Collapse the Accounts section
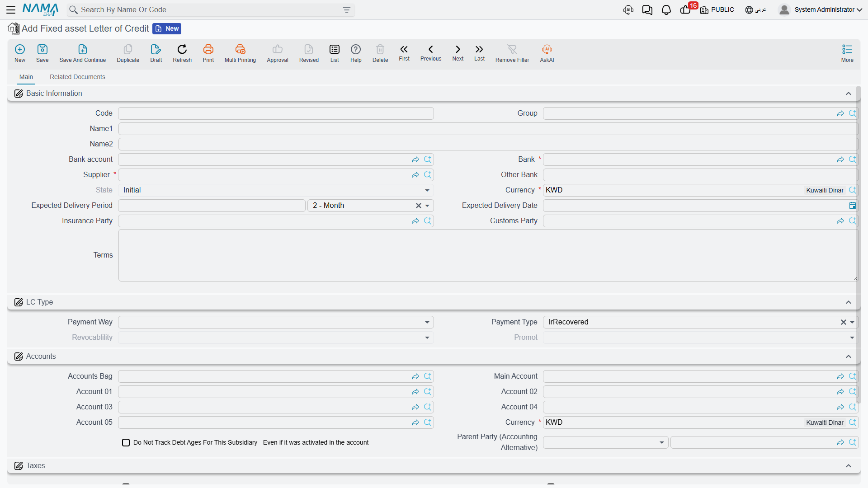 click(848, 357)
